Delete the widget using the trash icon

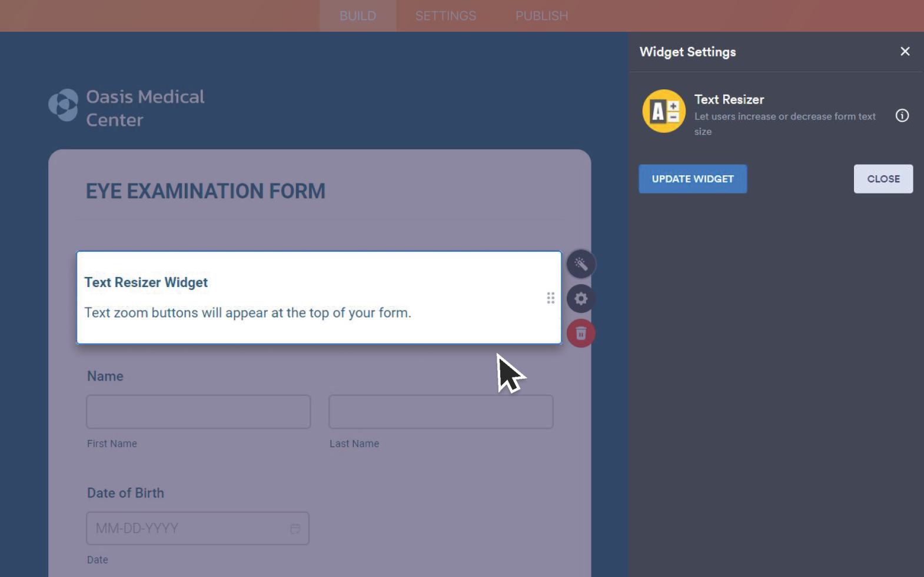581,333
